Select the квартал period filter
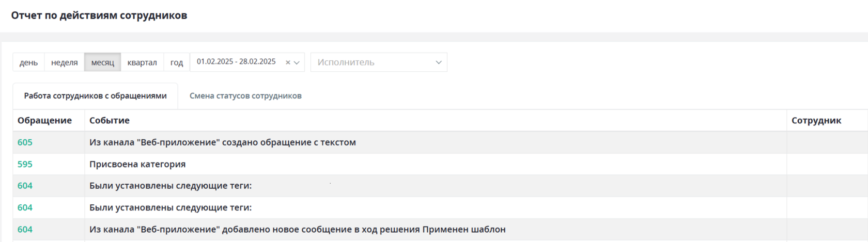This screenshot has width=868, height=242. click(x=142, y=62)
